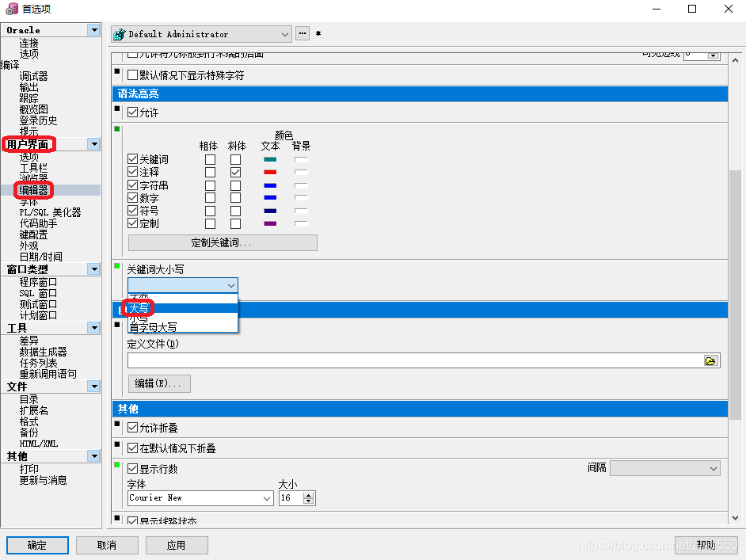Select 扩展名 under 文件
The height and width of the screenshot is (560, 746).
click(x=33, y=410)
